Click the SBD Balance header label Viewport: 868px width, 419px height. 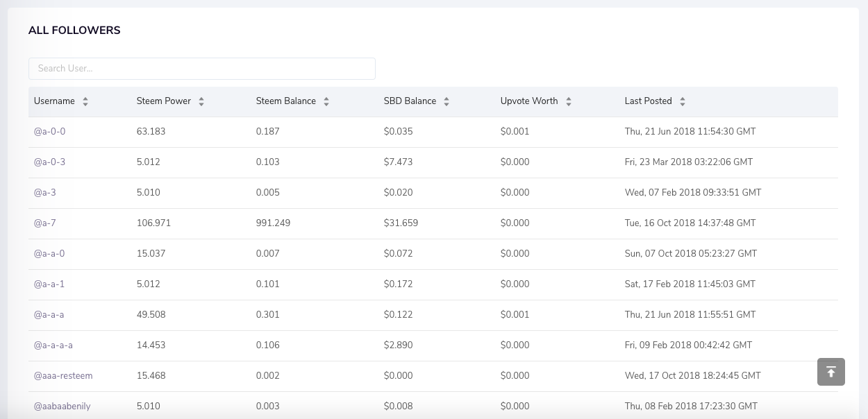410,101
